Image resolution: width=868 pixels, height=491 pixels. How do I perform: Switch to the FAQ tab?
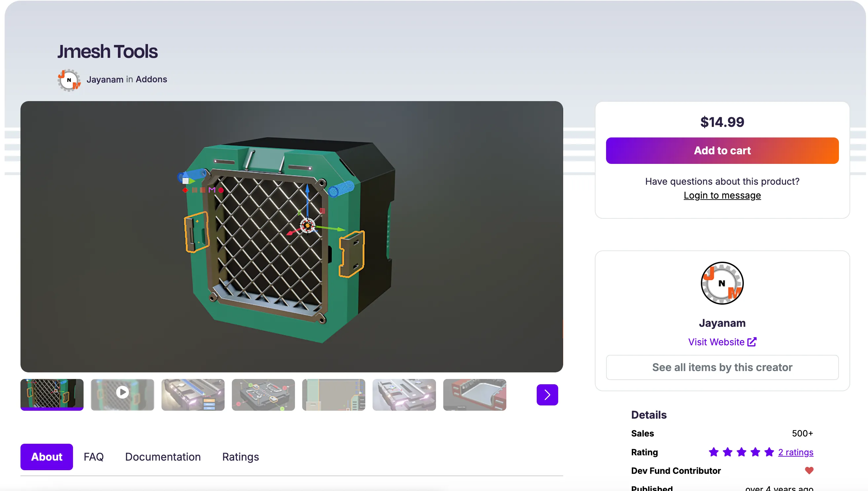[x=94, y=457]
